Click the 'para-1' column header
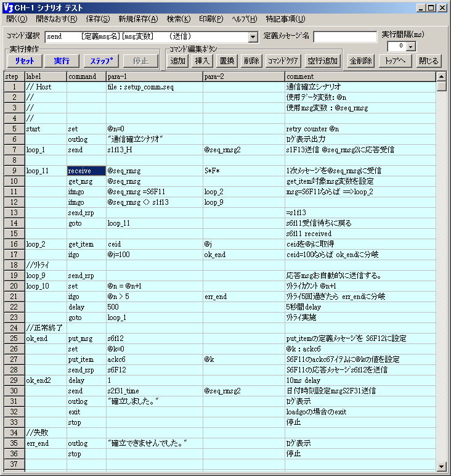 tap(155, 76)
